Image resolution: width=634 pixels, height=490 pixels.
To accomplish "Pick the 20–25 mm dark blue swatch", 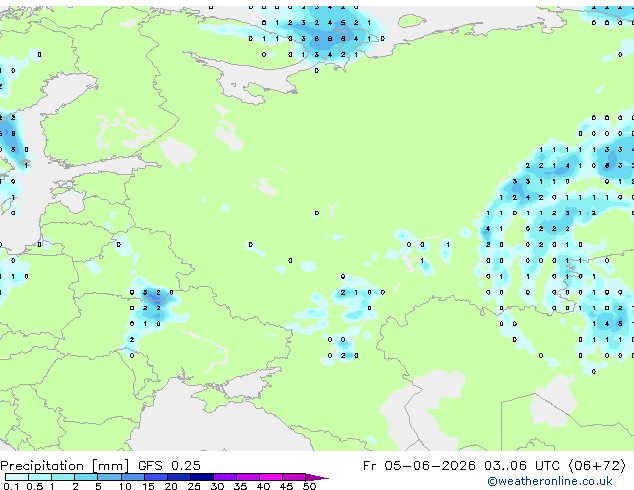I will [179, 477].
